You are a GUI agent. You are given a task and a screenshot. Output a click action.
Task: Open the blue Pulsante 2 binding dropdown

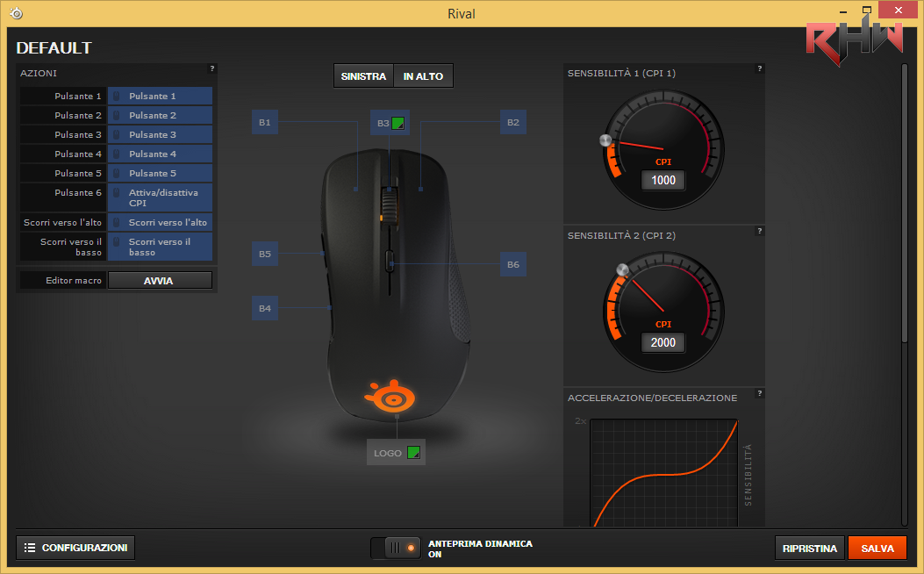pos(160,116)
